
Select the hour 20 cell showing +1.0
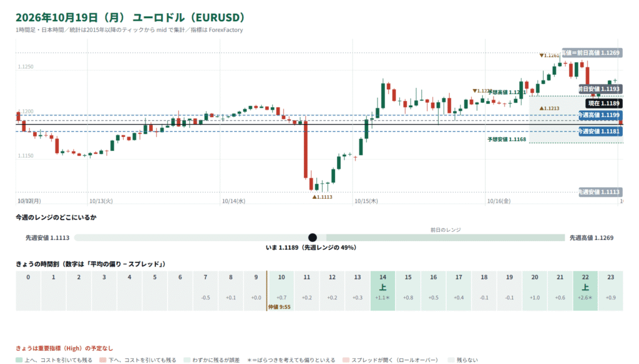[x=535, y=290]
